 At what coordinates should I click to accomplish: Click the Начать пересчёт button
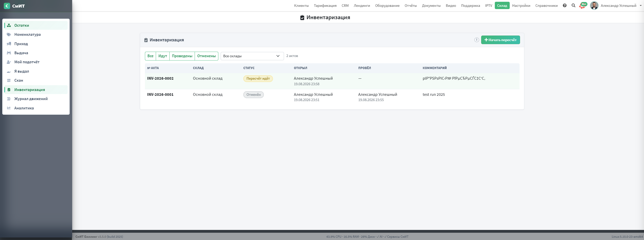[500, 40]
